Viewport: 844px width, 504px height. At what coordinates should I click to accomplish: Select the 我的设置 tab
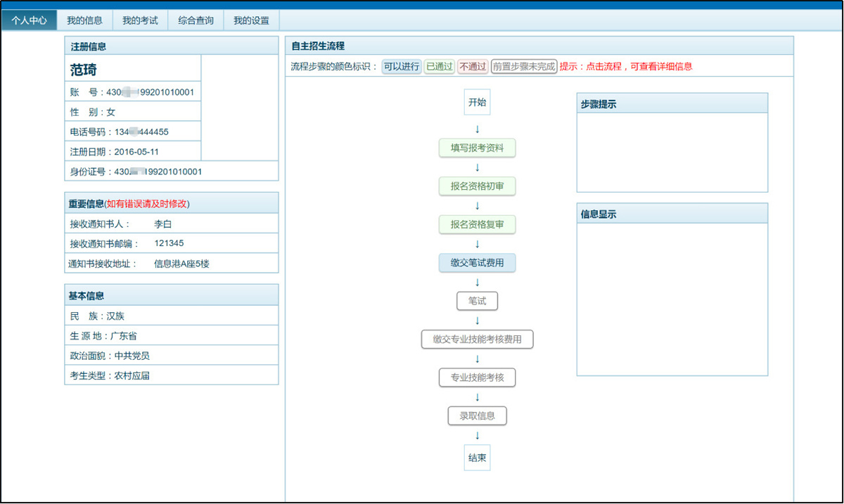click(251, 20)
